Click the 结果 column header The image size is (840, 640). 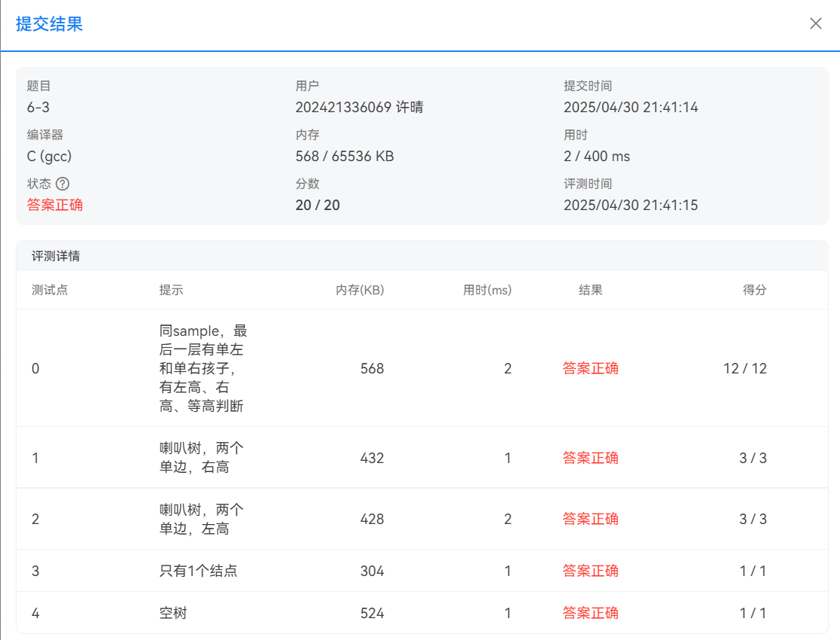pos(590,290)
